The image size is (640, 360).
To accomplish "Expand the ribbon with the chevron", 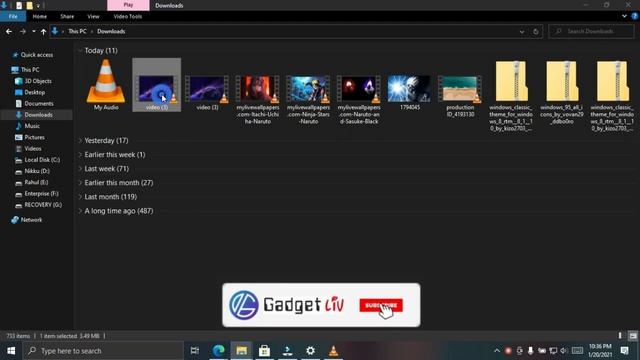I will [624, 16].
